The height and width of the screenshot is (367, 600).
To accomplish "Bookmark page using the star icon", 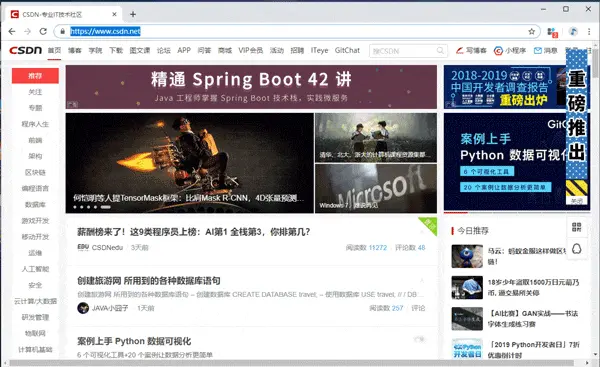I will pyautogui.click(x=532, y=31).
